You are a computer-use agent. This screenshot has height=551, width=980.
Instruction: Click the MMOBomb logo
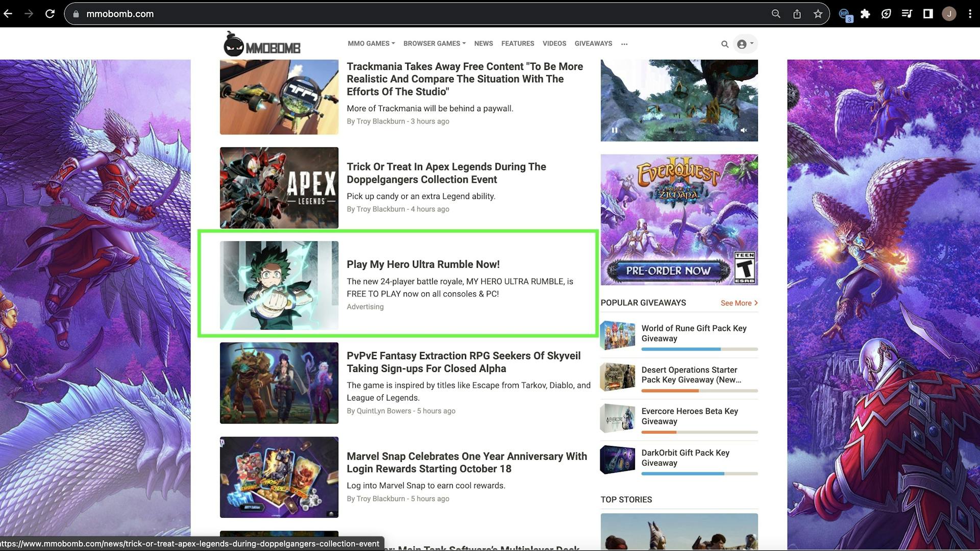point(262,44)
